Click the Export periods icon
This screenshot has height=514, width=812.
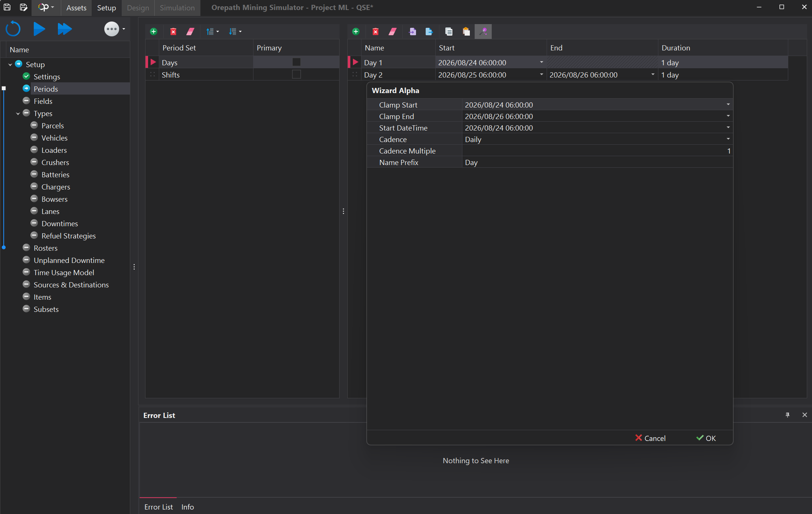pyautogui.click(x=429, y=32)
